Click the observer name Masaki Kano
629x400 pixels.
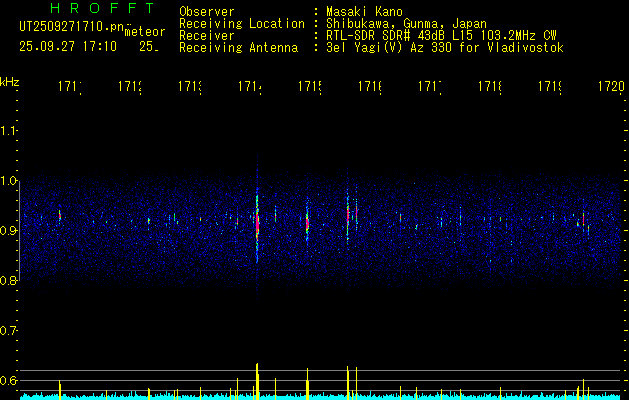point(364,12)
